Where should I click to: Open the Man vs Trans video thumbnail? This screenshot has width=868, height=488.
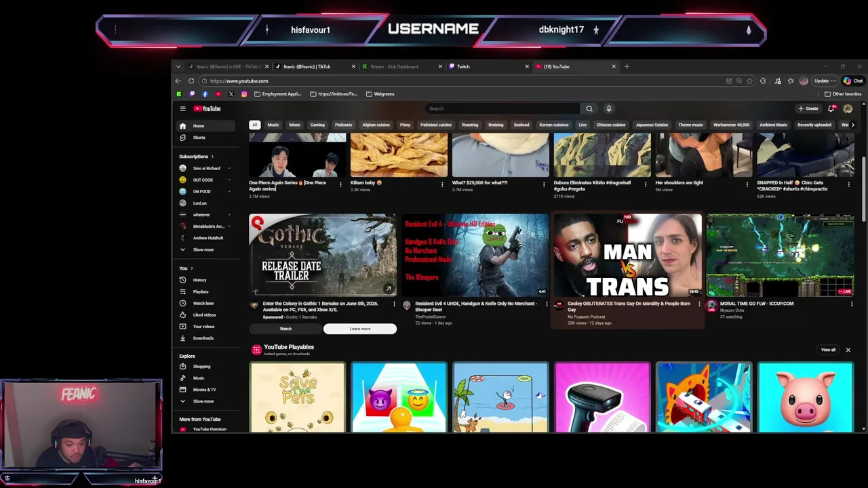(x=628, y=256)
